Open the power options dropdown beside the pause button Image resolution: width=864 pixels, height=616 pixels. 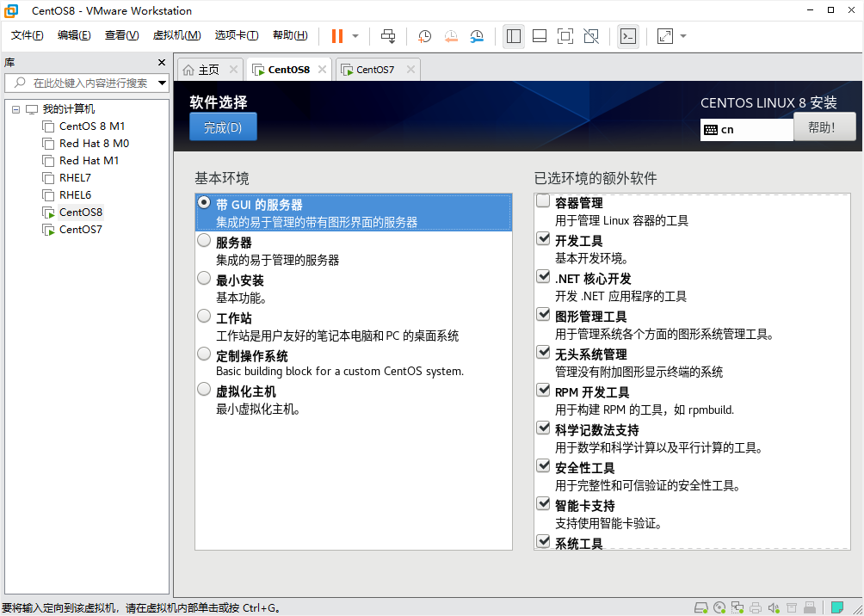(x=355, y=36)
